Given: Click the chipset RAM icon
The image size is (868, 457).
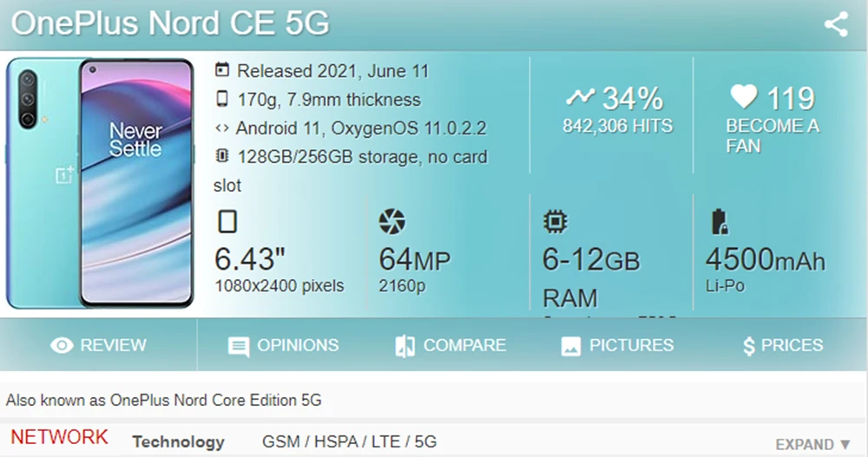Looking at the screenshot, I should click(556, 222).
